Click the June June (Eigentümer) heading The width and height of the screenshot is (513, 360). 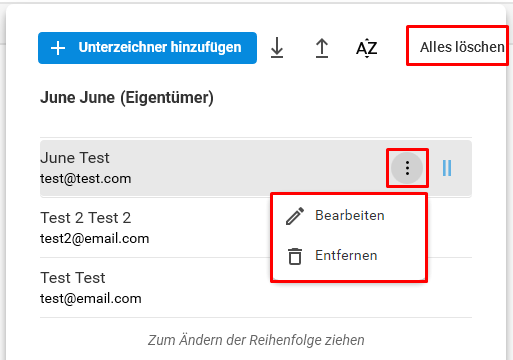point(127,98)
